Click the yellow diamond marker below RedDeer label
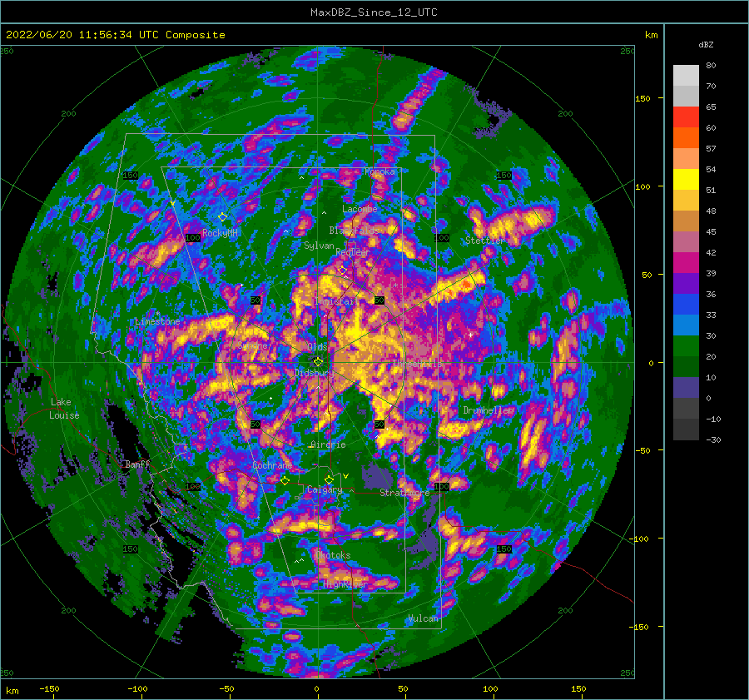The image size is (749, 700). tap(342, 271)
